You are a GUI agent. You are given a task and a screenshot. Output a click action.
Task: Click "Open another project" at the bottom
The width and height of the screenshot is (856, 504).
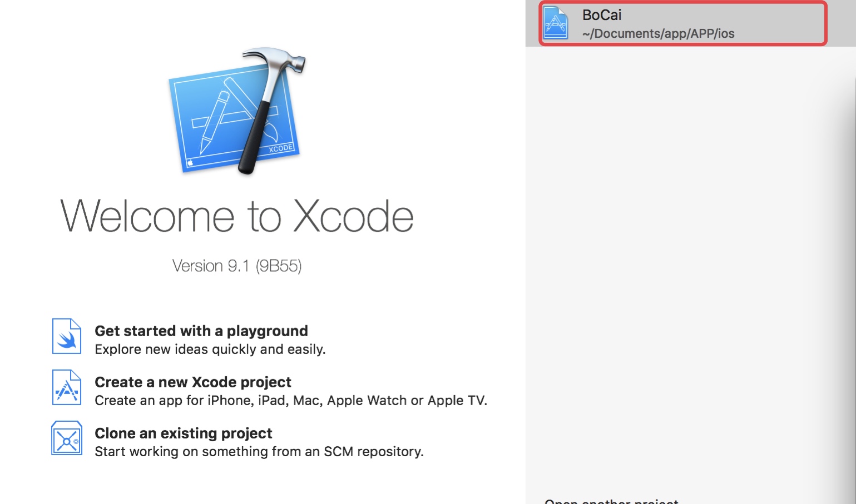coord(611,501)
